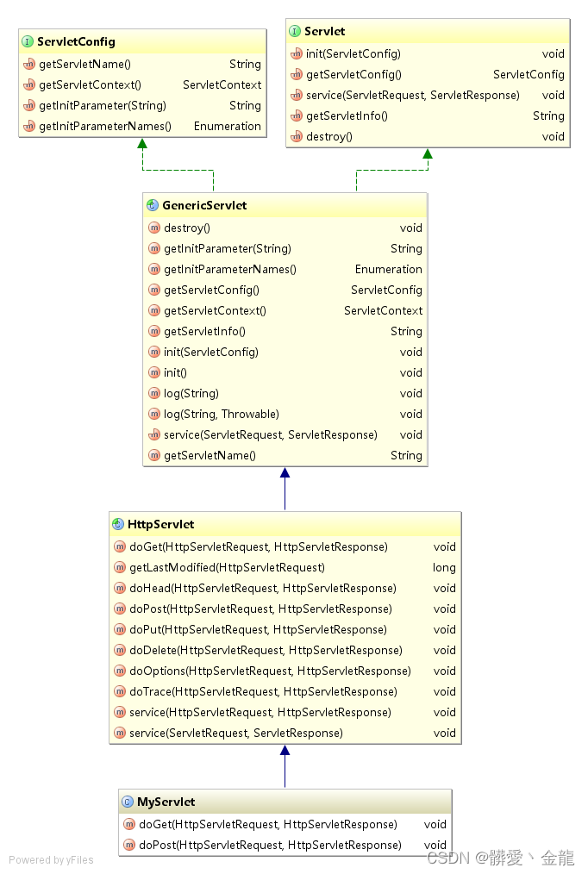Click method icon beside doTrace
The width and height of the screenshot is (588, 874).
(120, 691)
